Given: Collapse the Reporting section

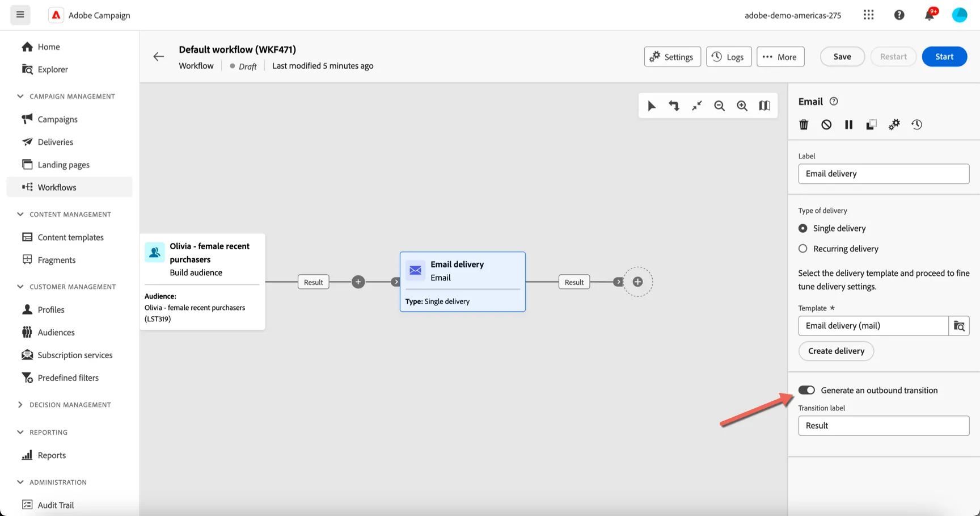Looking at the screenshot, I should coord(20,432).
